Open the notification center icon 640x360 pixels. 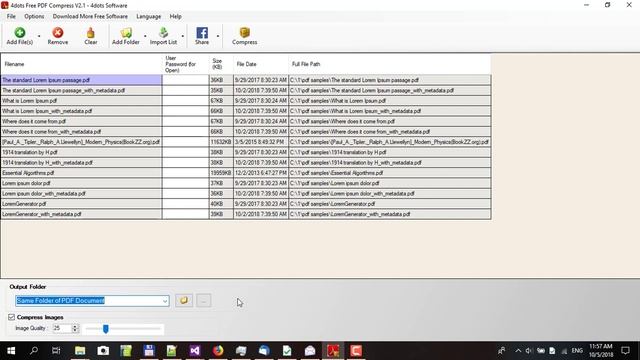[x=625, y=351]
